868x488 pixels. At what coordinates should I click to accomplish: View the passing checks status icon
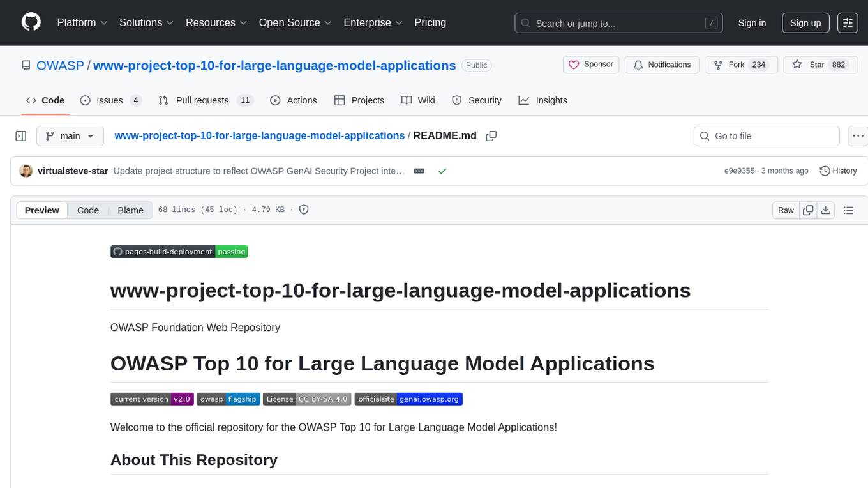(442, 171)
